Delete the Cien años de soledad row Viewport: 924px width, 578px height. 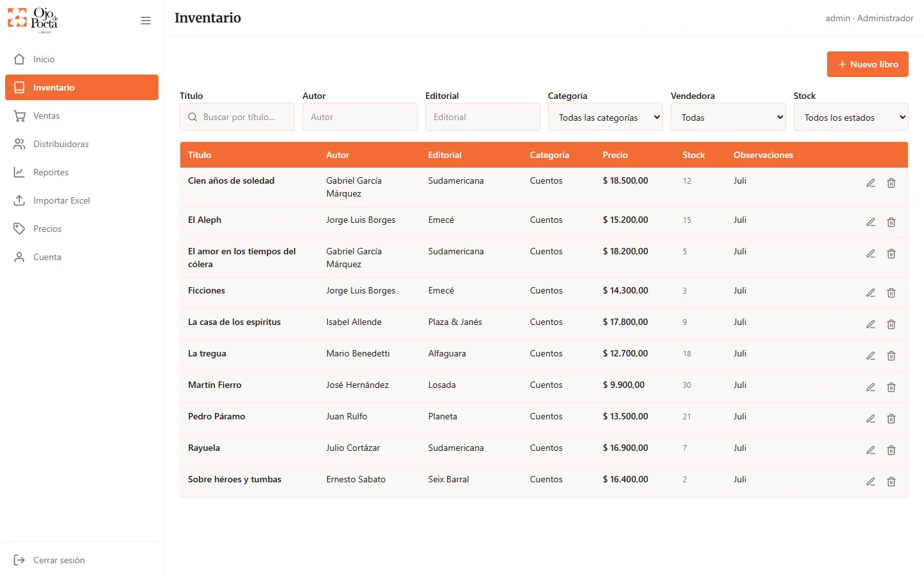pos(891,183)
